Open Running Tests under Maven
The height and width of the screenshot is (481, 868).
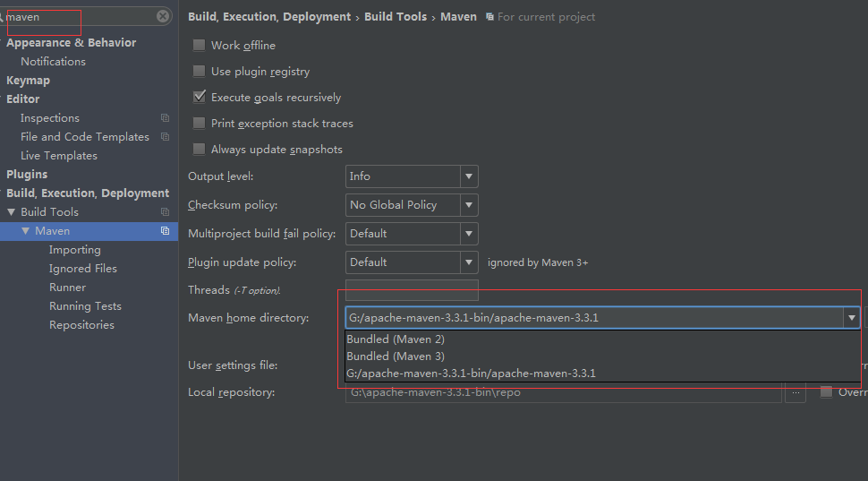tap(85, 306)
